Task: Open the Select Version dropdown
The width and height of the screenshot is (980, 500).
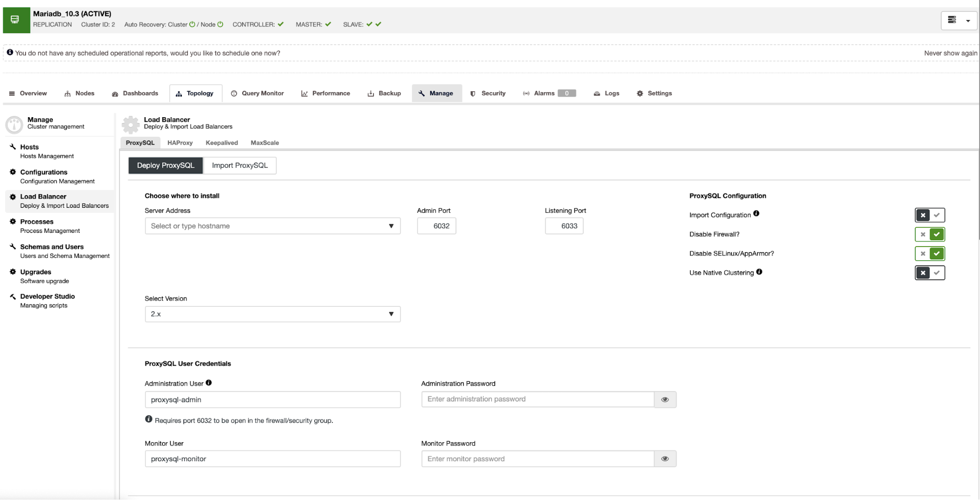Action: [273, 314]
